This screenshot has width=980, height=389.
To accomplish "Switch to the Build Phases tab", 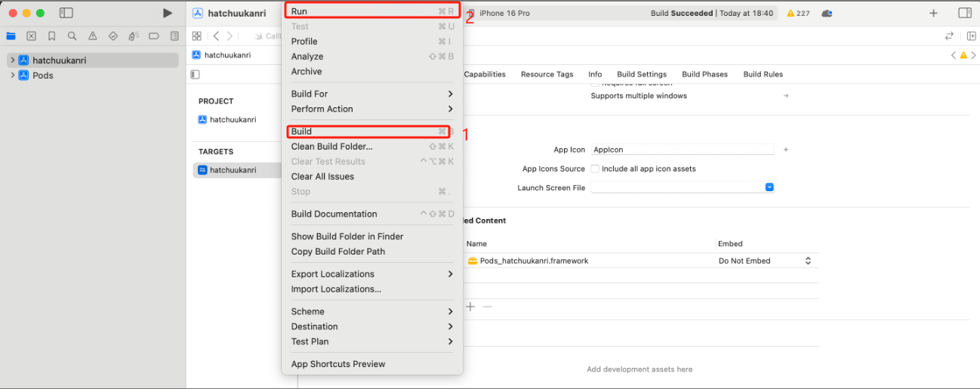I will tap(704, 74).
